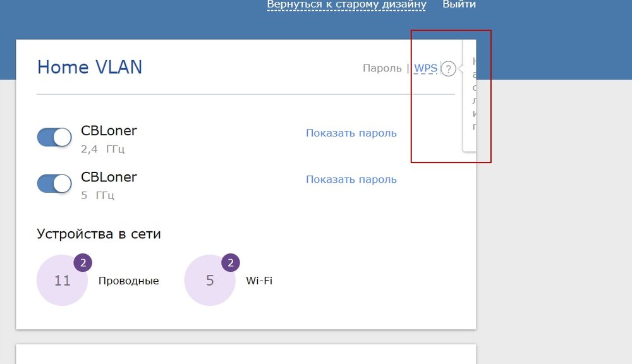
Task: Click Вернуться к старому дизайну link
Action: pos(346,4)
